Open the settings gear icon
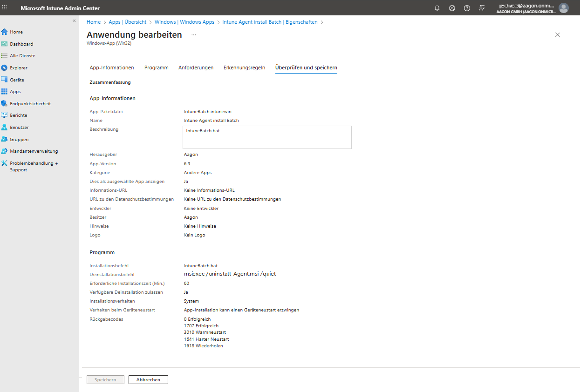580x392 pixels. [x=452, y=8]
